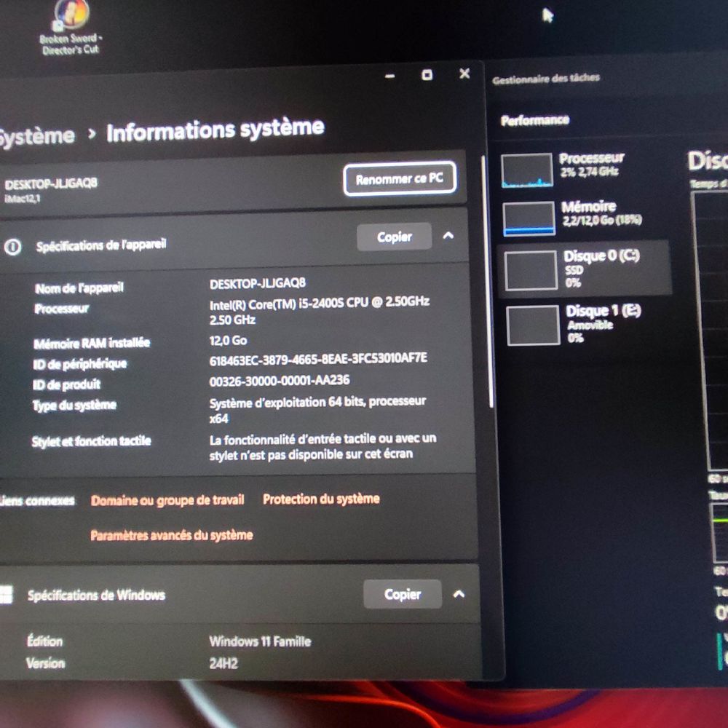Click the ID de périphérique value
The width and height of the screenshot is (728, 728).
tap(319, 360)
